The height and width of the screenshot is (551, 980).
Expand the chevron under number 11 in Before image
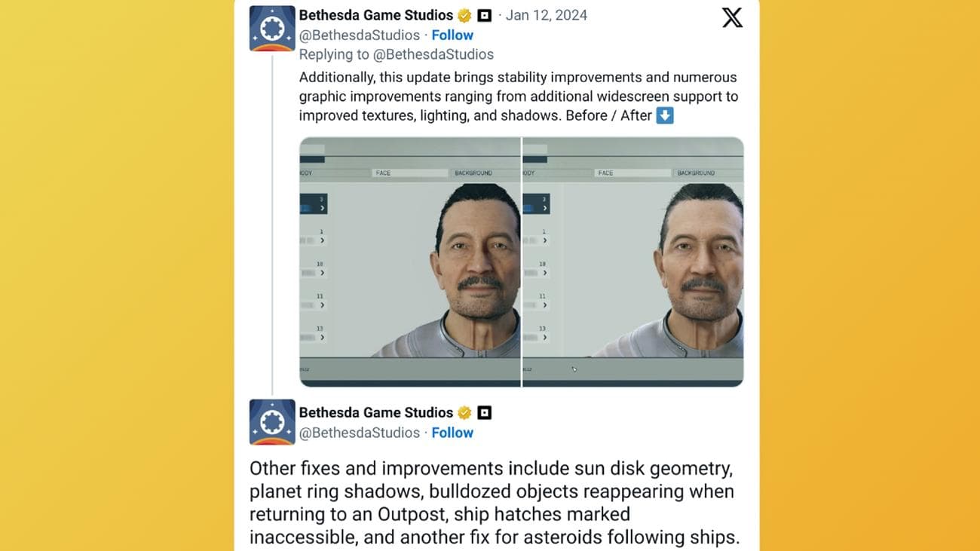coord(322,305)
